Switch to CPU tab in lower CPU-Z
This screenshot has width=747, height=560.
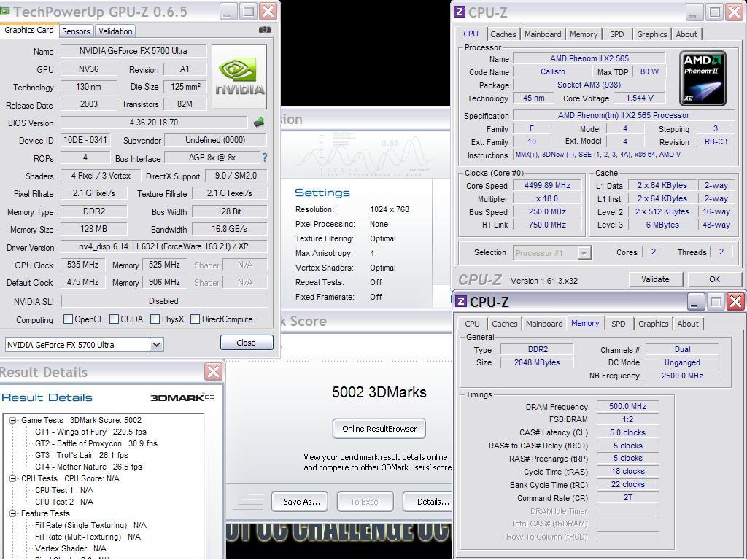472,324
